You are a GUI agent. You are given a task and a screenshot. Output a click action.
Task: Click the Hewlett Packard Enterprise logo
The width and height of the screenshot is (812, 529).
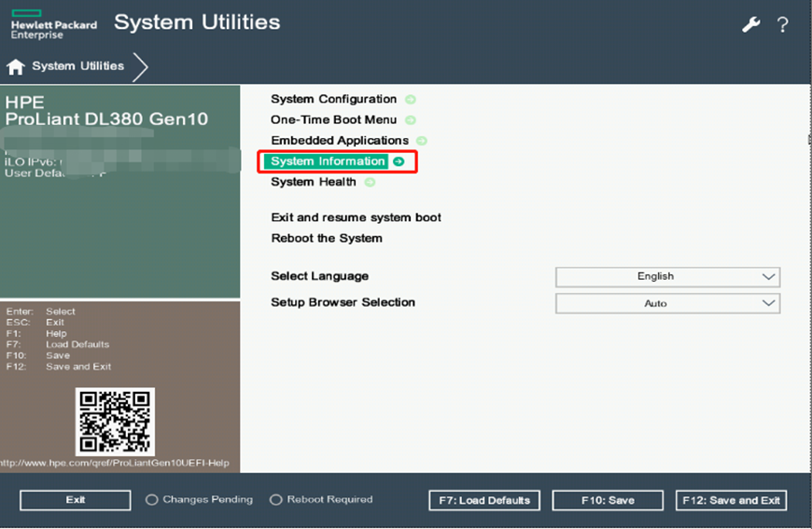click(53, 22)
